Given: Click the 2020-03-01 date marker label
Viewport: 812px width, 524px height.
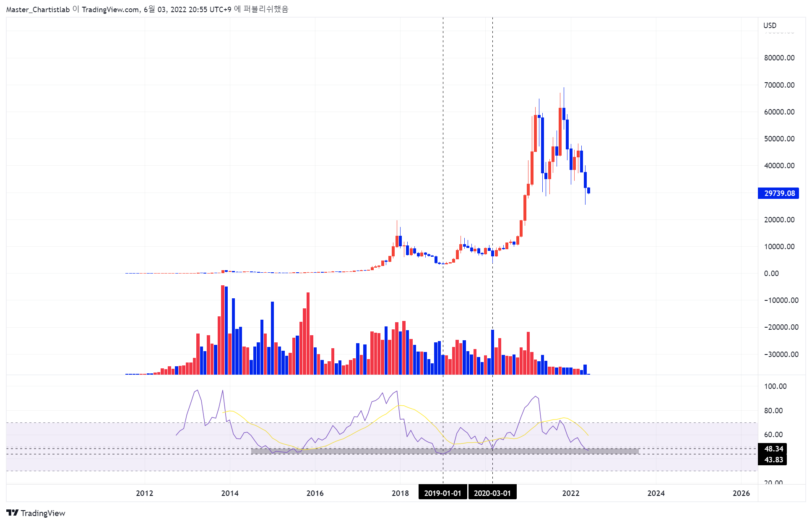Looking at the screenshot, I should 492,493.
